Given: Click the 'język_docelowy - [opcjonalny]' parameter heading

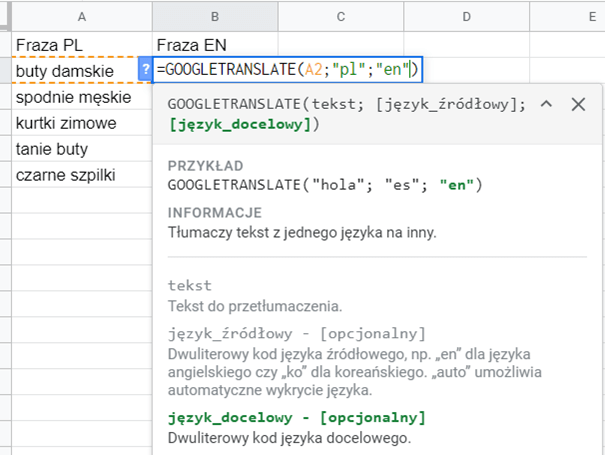Looking at the screenshot, I should [297, 417].
